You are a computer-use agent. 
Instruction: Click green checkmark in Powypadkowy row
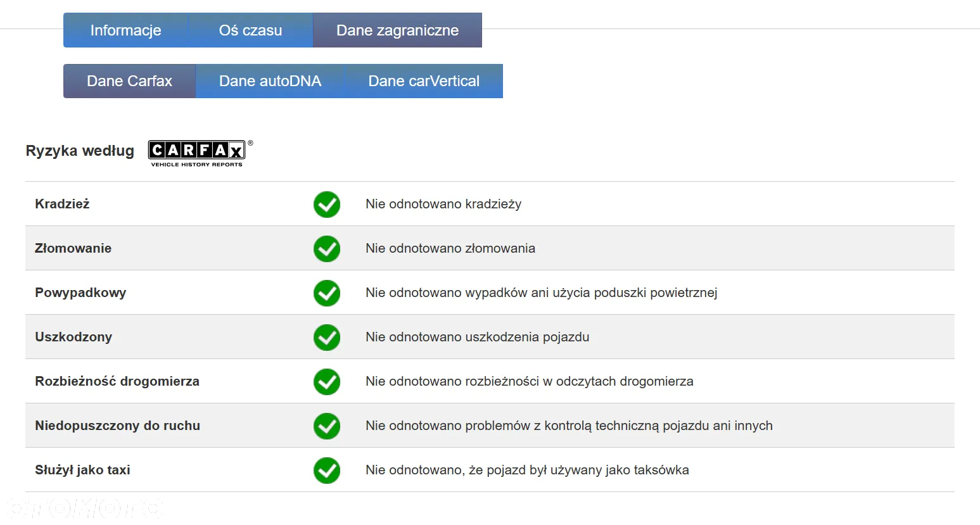click(327, 293)
